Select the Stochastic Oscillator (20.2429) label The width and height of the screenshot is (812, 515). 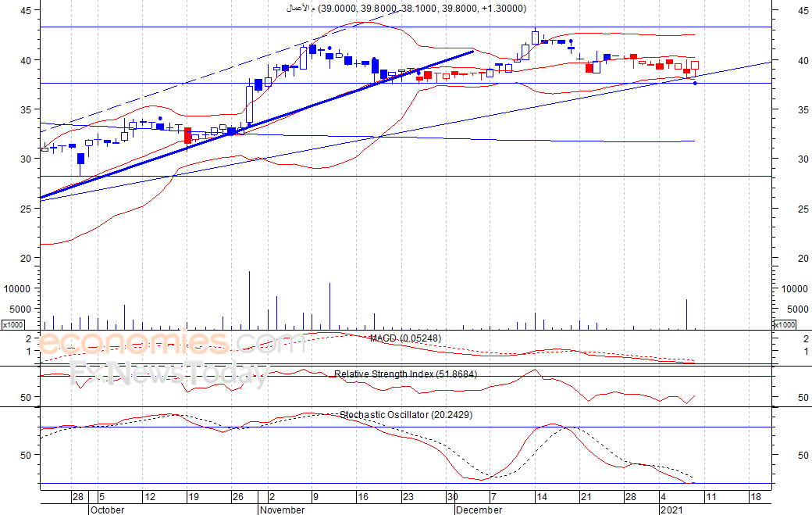click(406, 415)
